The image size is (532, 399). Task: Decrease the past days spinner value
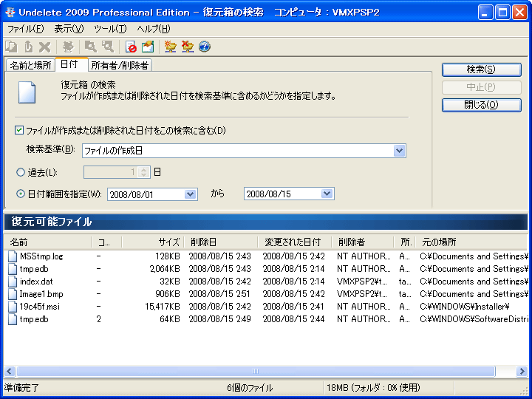pos(143,175)
